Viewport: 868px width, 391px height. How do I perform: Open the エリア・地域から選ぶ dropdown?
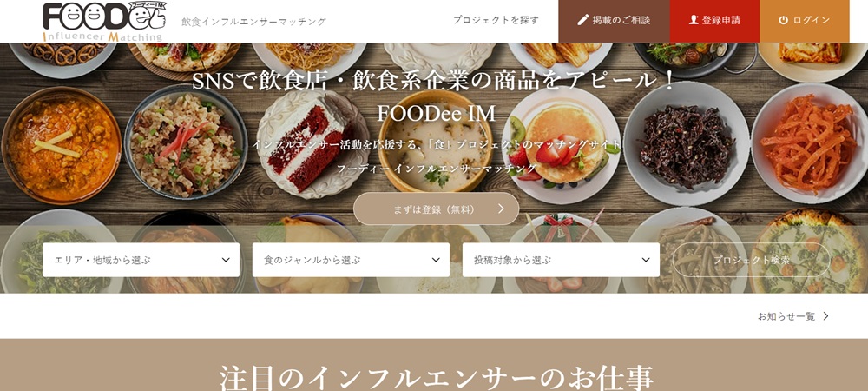click(141, 260)
